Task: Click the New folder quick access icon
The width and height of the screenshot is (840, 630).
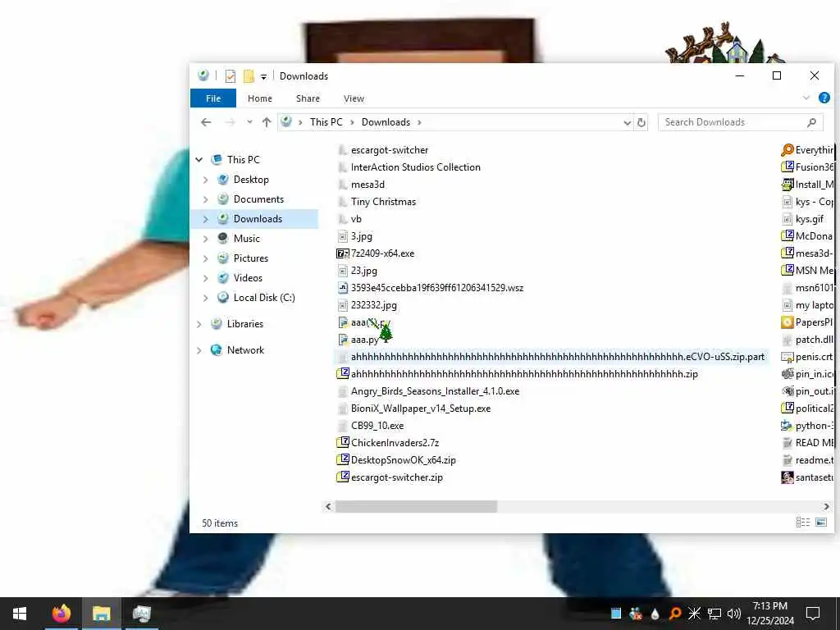Action: click(248, 76)
